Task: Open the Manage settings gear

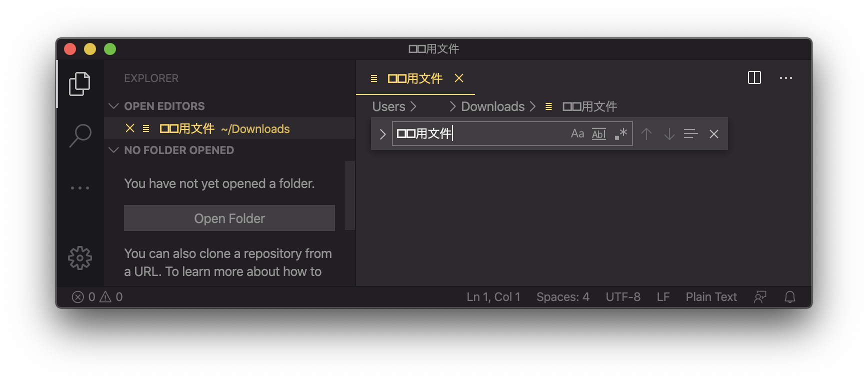Action: tap(80, 258)
